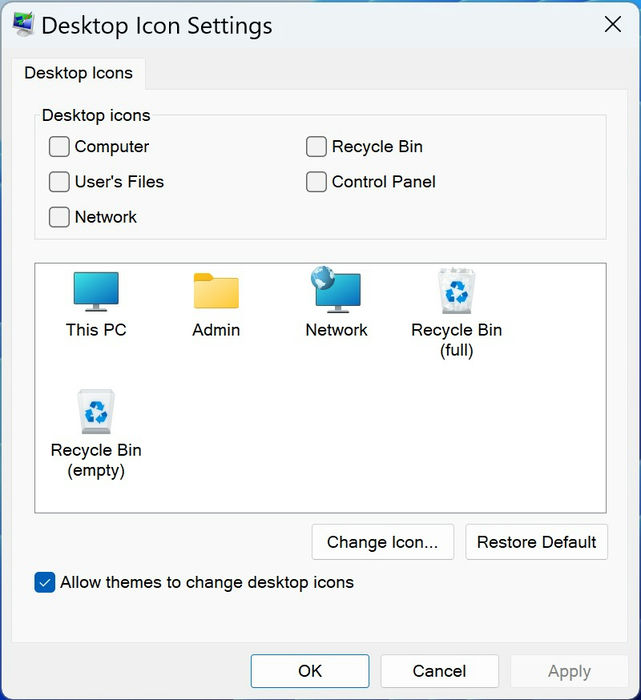
Task: Confirm with the OK button
Action: point(310,671)
